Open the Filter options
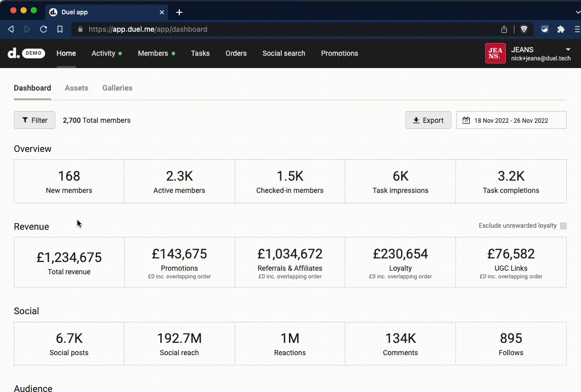 pos(34,120)
